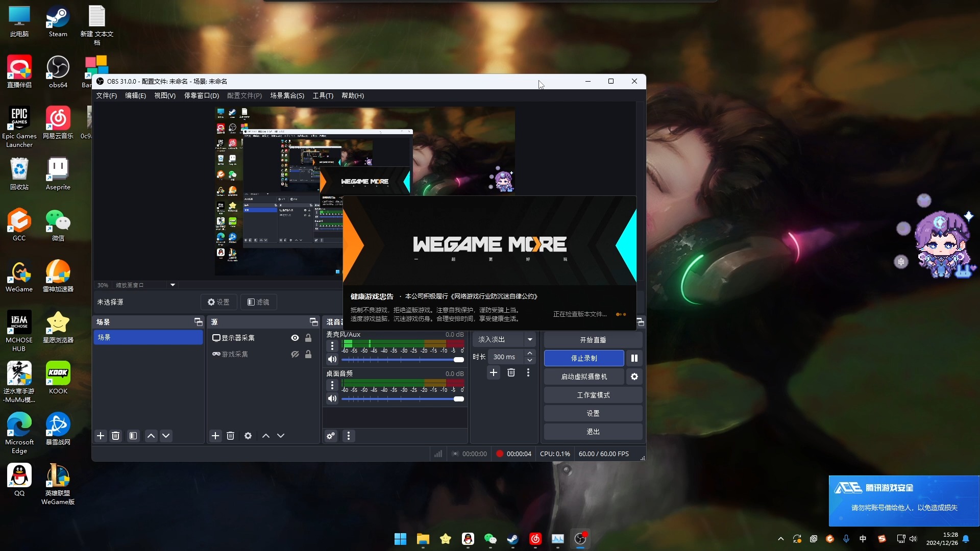The height and width of the screenshot is (551, 980).
Task: Increase transition duration stepper up
Action: pyautogui.click(x=530, y=353)
